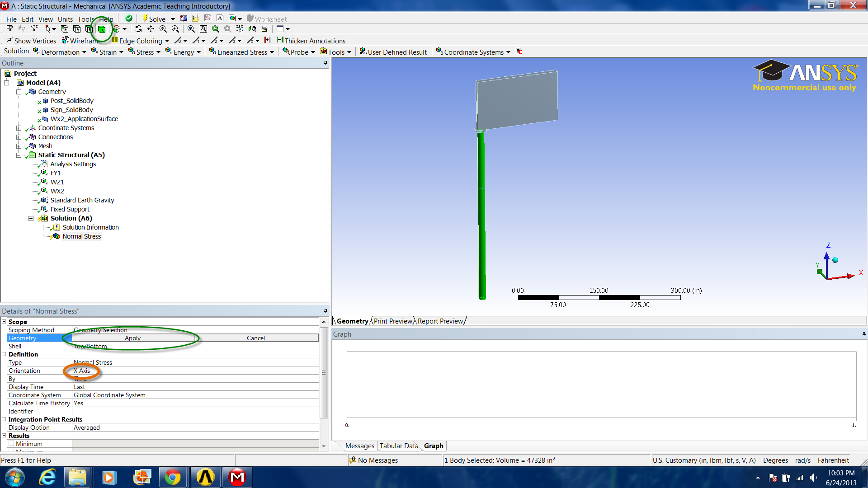Image resolution: width=868 pixels, height=488 pixels.
Task: Check the Minimum results checkbox
Action: coord(11,444)
